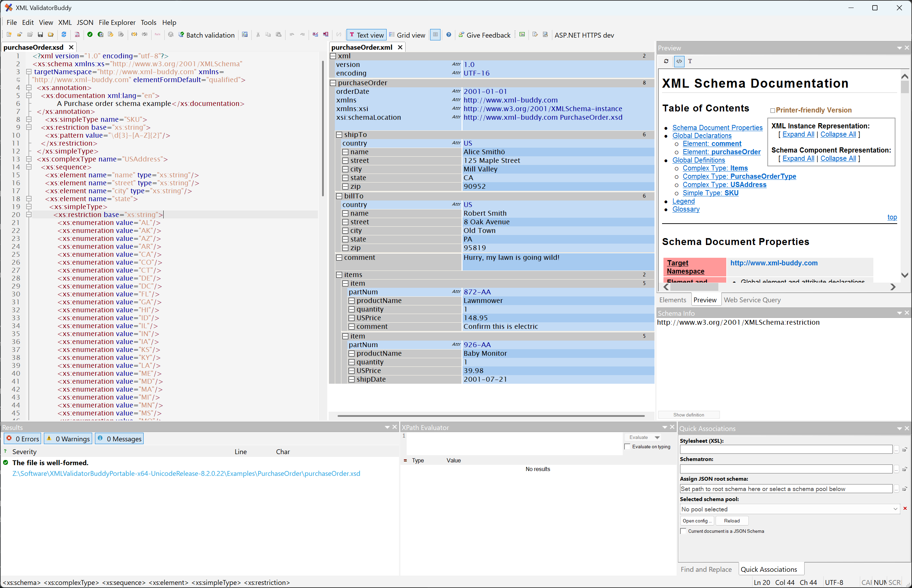Open the Preview panel dropdown arrow
Image resolution: width=912 pixels, height=588 pixels.
tap(899, 48)
